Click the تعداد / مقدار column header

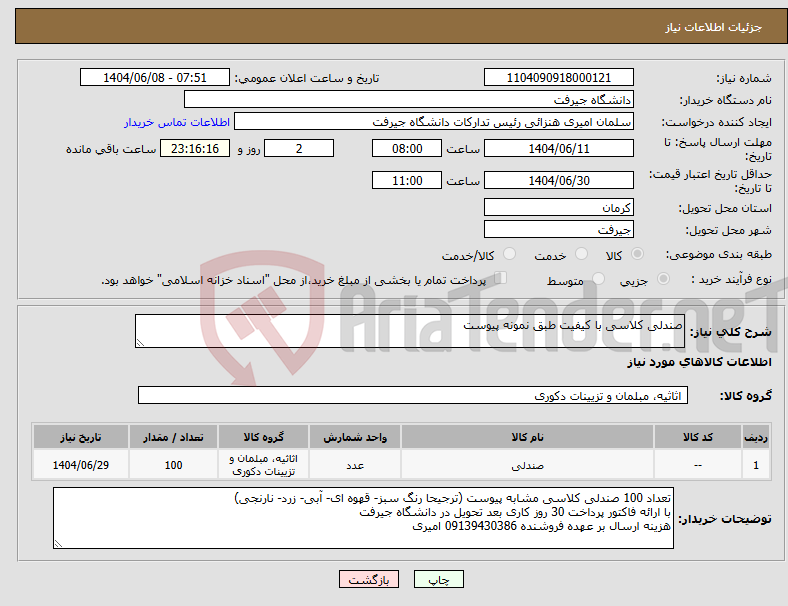pos(173,437)
